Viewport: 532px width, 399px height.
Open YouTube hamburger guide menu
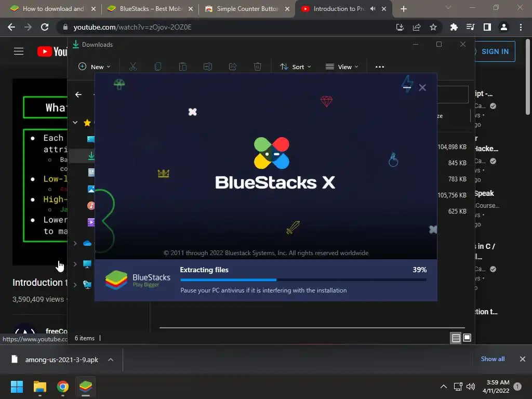(19, 51)
